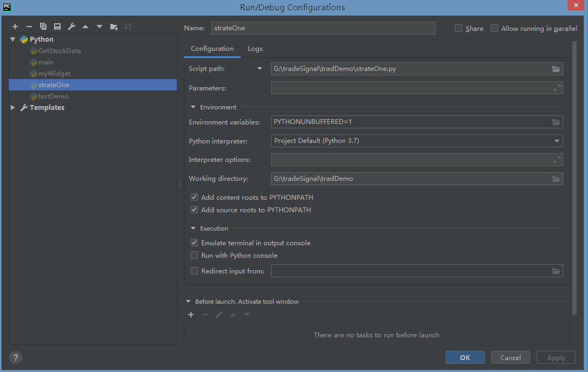
Task: Move the Before launch task down
Action: click(247, 315)
